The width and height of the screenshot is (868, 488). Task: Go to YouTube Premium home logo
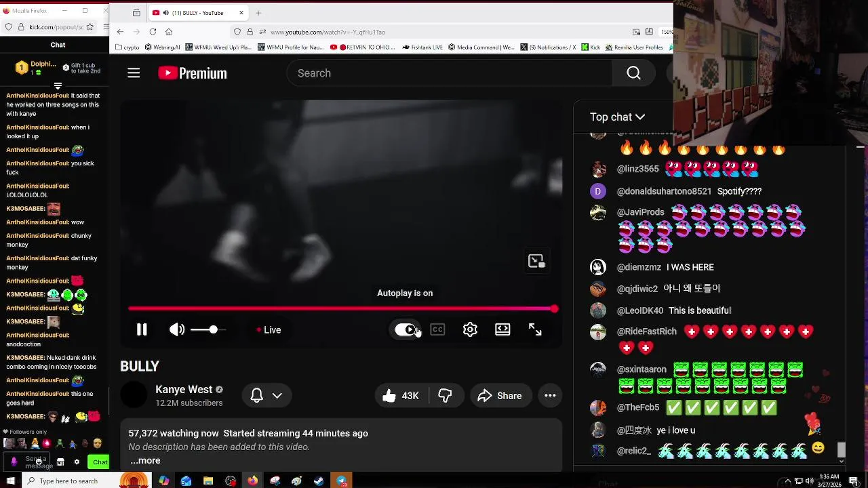pos(193,73)
